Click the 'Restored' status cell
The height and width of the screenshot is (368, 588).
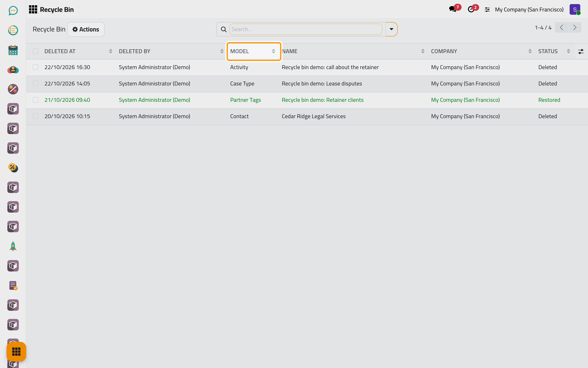coord(549,100)
